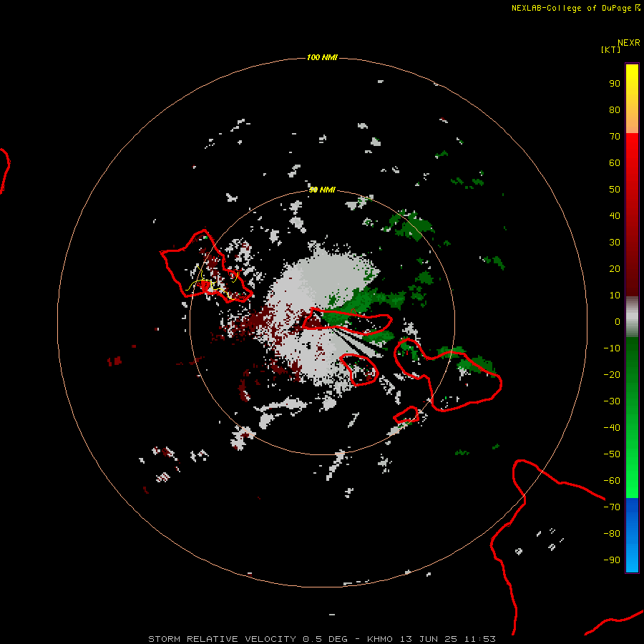Select the 0 value on velocity scale

click(618, 322)
